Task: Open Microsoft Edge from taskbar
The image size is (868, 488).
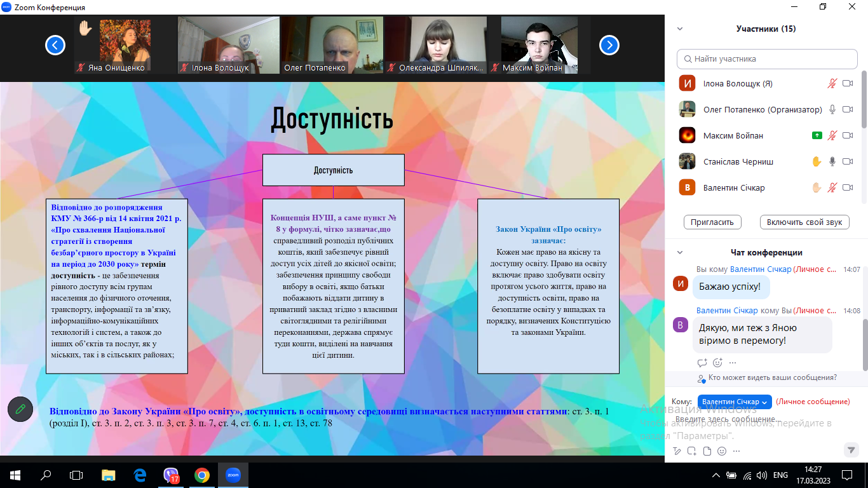Action: pyautogui.click(x=140, y=475)
